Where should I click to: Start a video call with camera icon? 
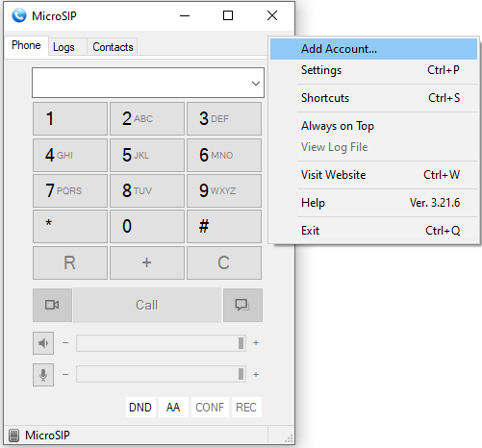[52, 305]
